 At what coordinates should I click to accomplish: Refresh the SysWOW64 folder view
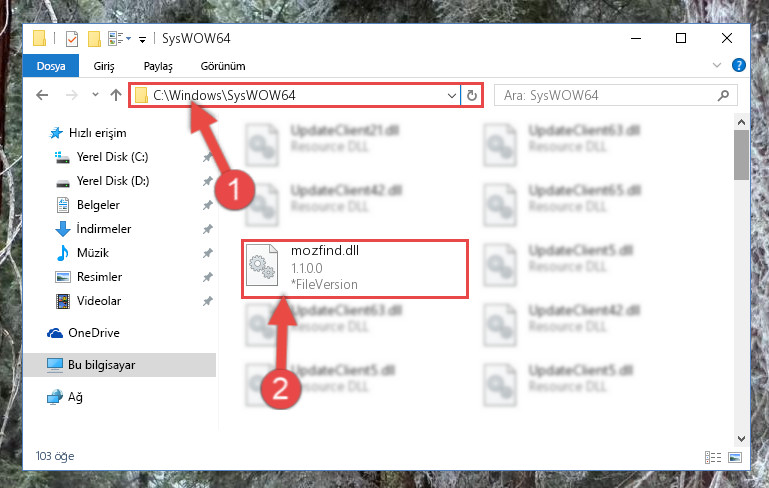pos(472,95)
